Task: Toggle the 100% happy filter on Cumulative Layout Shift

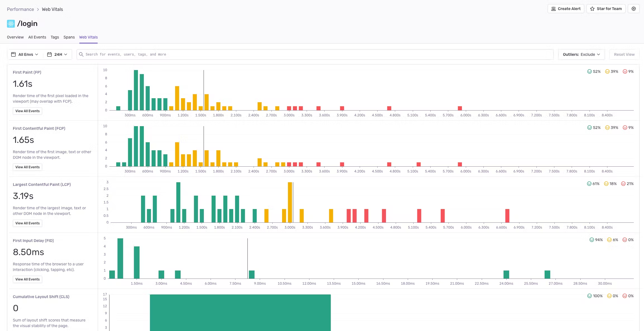Action: click(589, 296)
